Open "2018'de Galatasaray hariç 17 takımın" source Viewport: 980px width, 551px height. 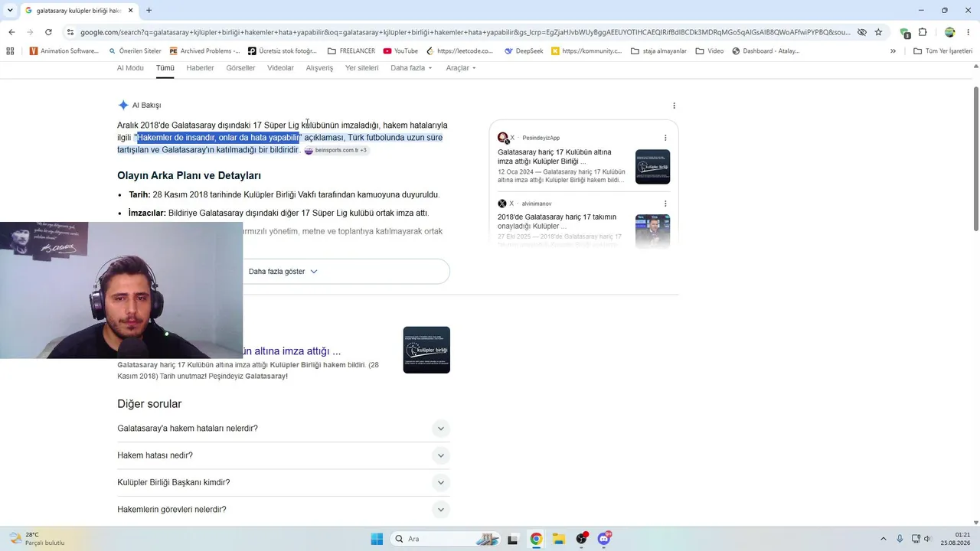(x=557, y=221)
